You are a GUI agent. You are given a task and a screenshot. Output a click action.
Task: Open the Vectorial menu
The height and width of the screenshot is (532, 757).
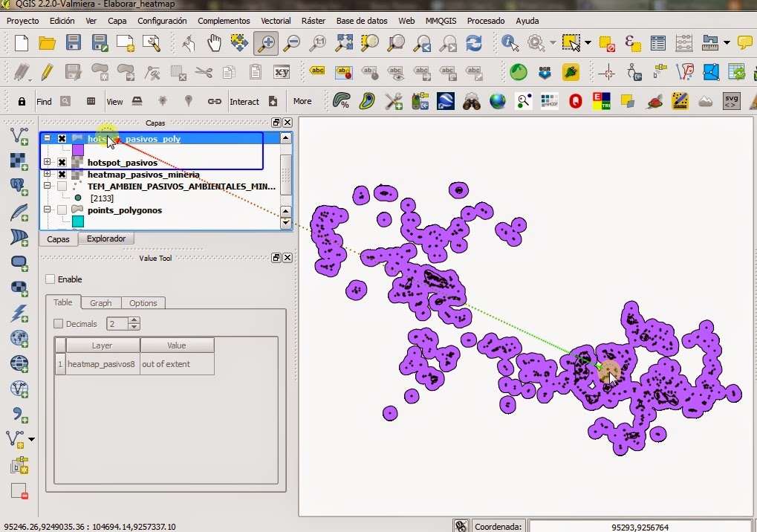click(276, 21)
